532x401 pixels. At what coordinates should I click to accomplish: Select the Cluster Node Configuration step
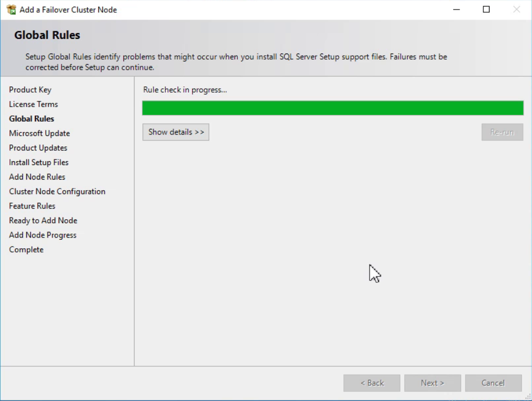tap(57, 191)
